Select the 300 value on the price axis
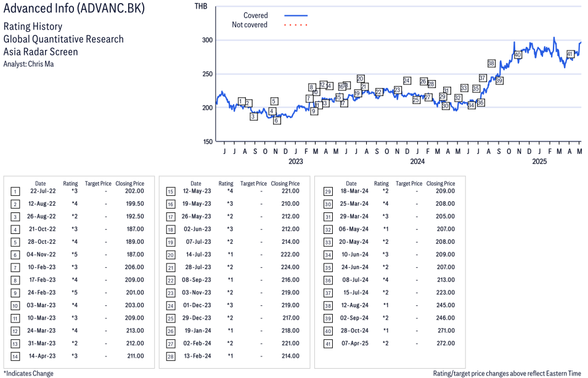Screen dimensions: 588x378 [x=207, y=40]
